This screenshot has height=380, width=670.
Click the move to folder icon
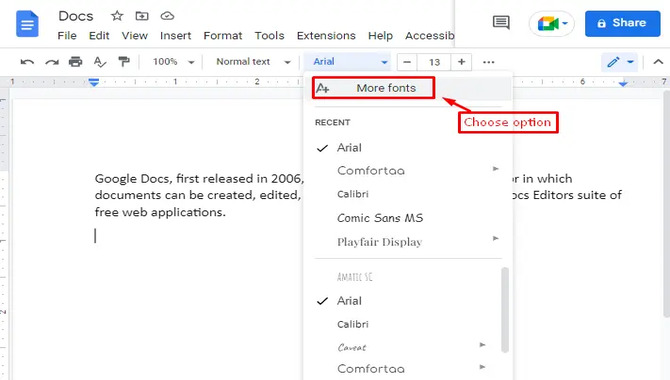[x=142, y=16]
